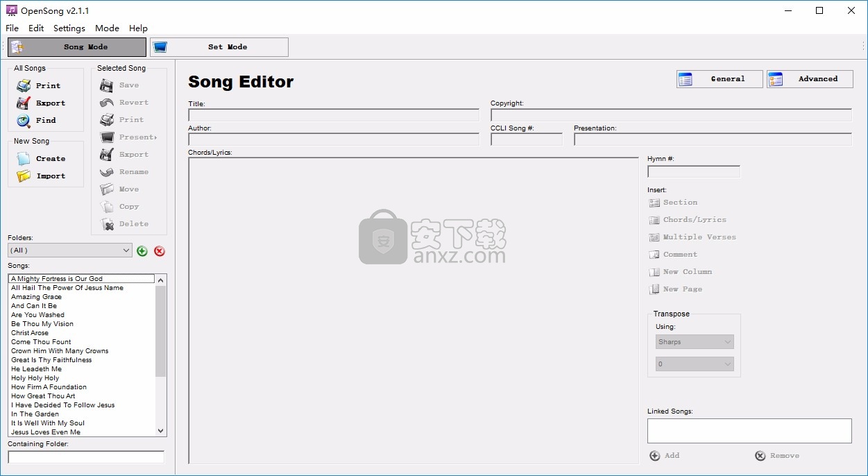
Task: Click the Presentation input field
Action: (713, 139)
